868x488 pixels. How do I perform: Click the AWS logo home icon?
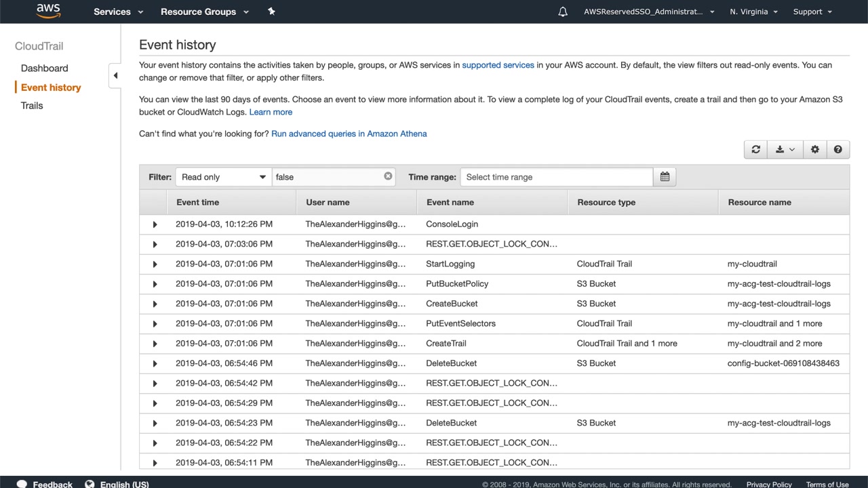(x=48, y=12)
